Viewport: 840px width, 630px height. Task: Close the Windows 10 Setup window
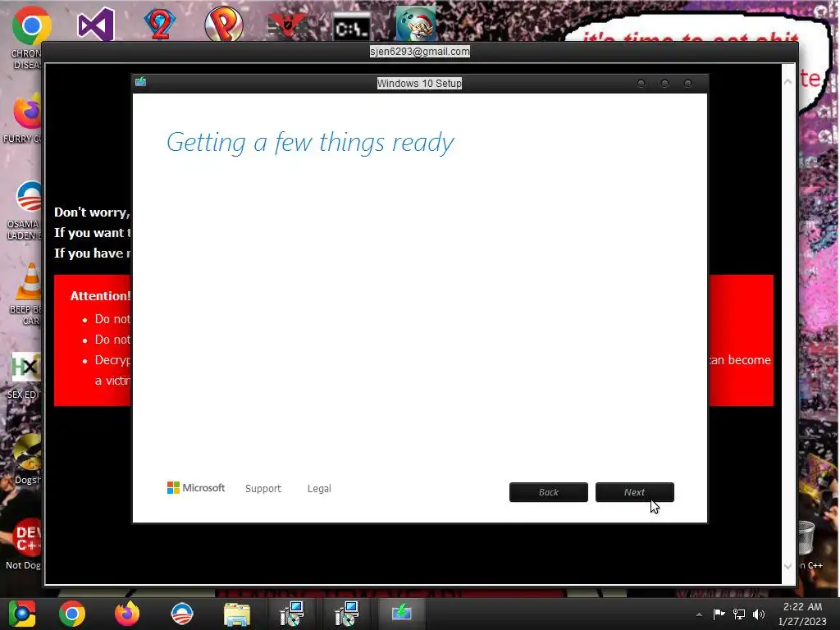pos(688,83)
